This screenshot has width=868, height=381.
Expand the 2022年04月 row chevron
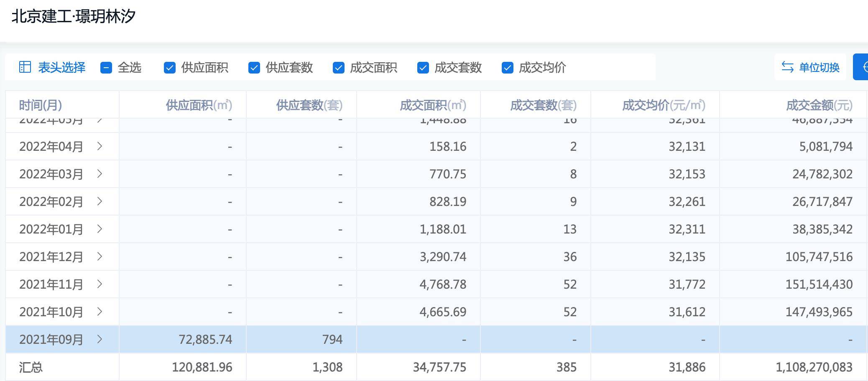click(100, 146)
